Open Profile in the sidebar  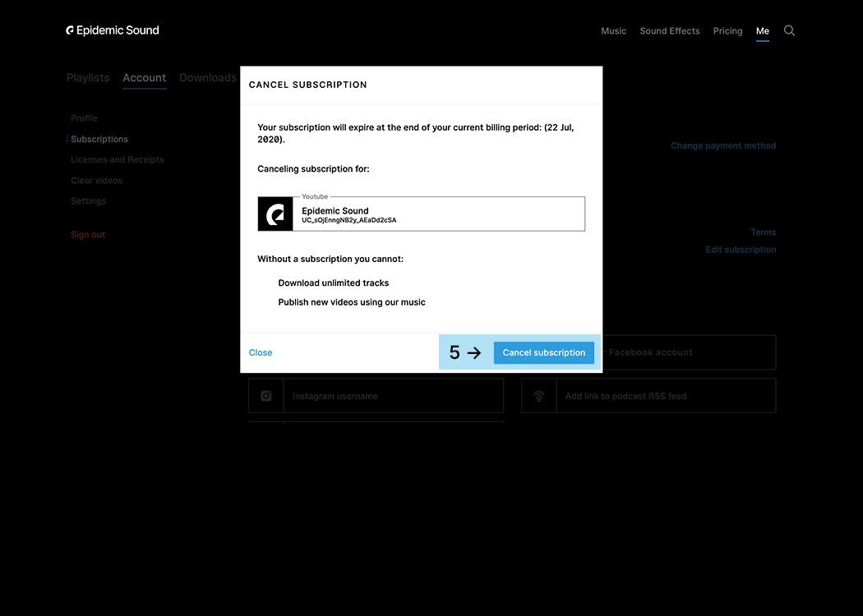[84, 118]
